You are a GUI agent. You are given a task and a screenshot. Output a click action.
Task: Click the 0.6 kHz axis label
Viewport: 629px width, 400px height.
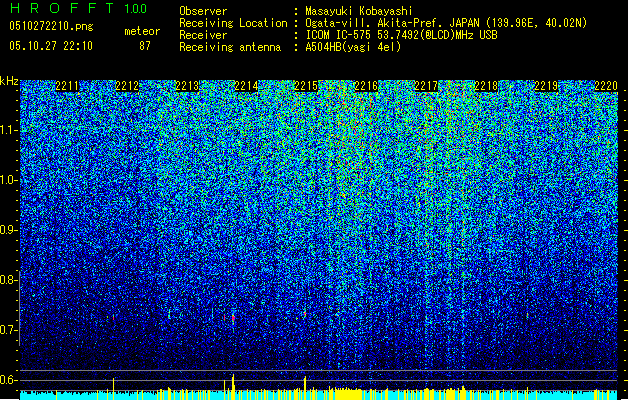[x=8, y=380]
